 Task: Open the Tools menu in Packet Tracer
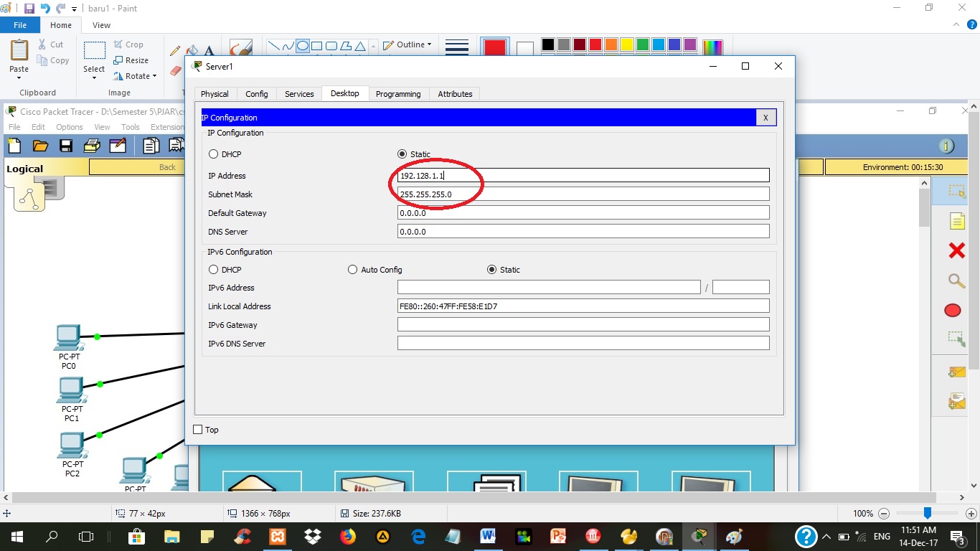click(x=130, y=126)
